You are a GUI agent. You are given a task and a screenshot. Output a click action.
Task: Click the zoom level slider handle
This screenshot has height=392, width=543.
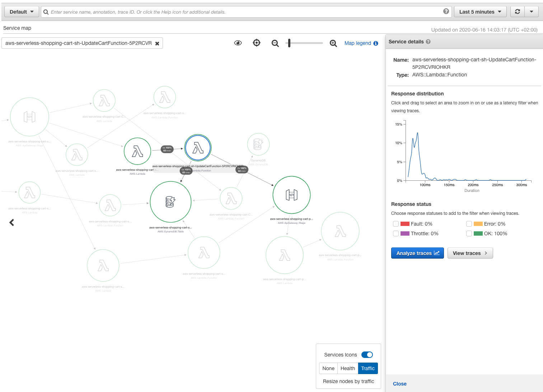pos(289,43)
